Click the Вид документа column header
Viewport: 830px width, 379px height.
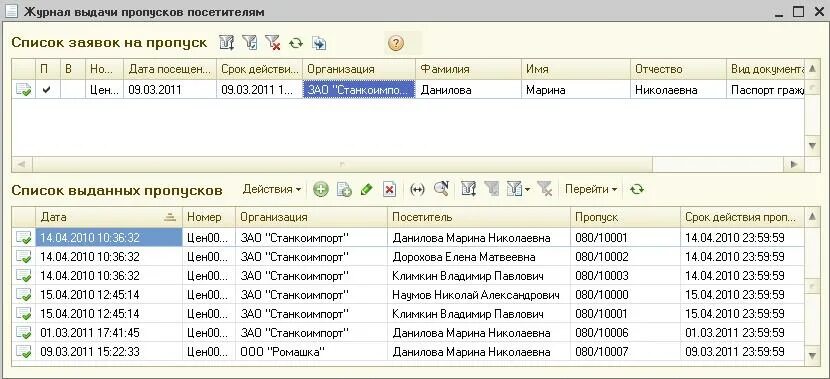(x=765, y=69)
